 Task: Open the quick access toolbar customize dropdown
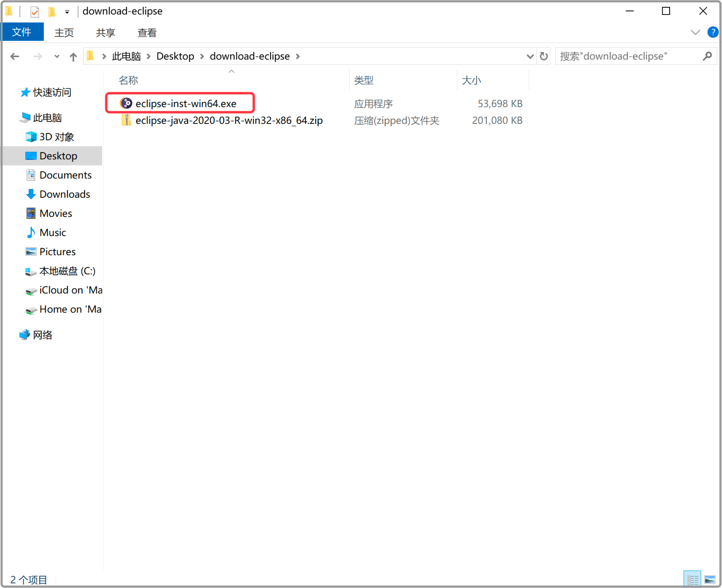pos(67,12)
